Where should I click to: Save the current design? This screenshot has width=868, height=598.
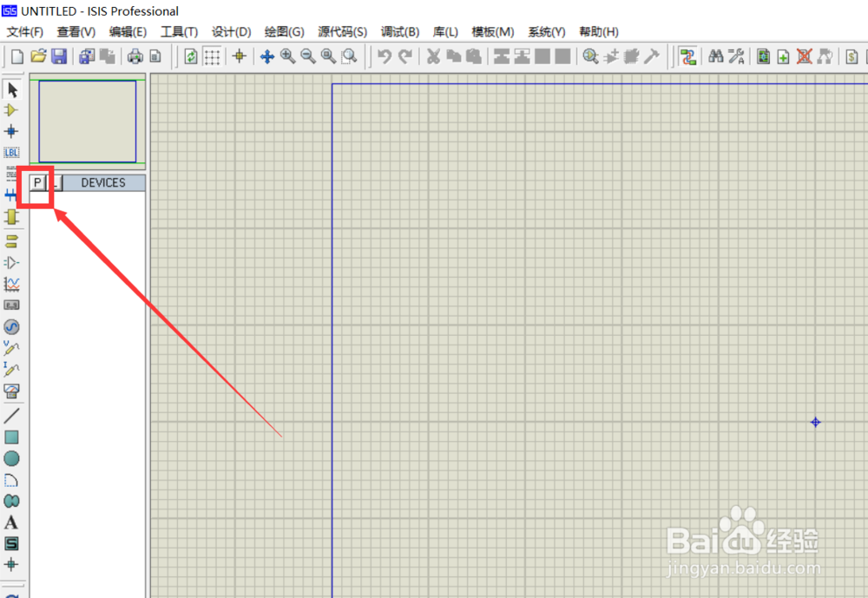[59, 56]
